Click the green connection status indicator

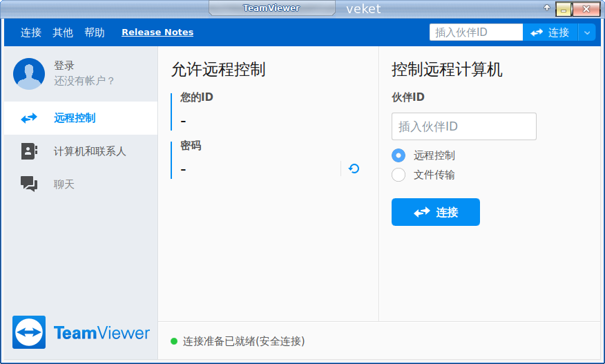click(174, 341)
